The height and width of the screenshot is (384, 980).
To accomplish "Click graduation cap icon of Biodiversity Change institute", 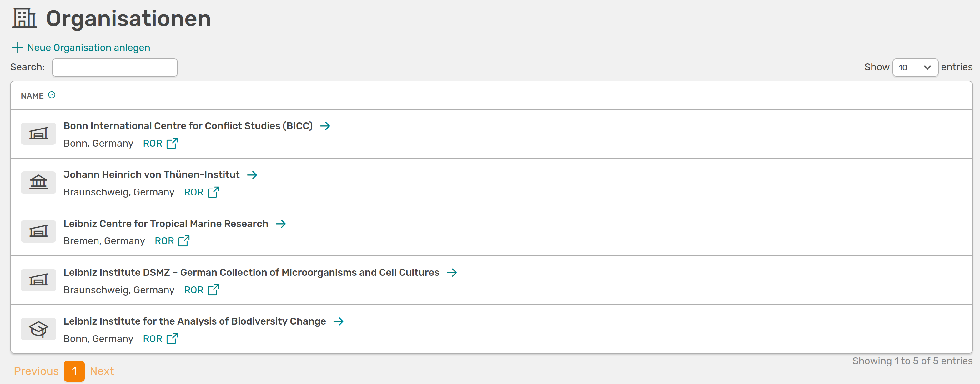I will (x=38, y=329).
